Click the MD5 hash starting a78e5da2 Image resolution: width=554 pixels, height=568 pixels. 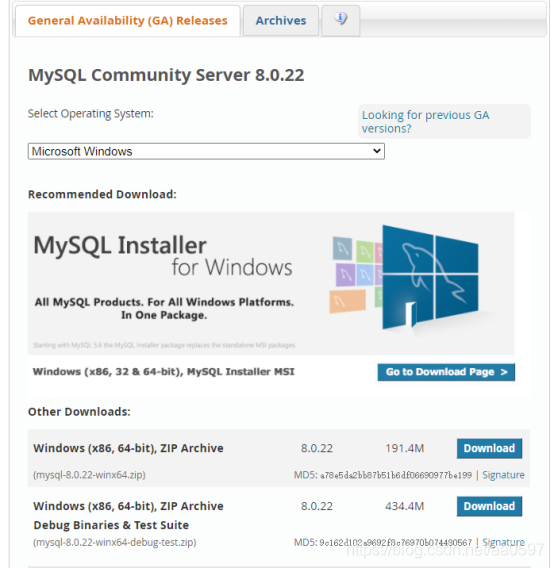point(396,475)
